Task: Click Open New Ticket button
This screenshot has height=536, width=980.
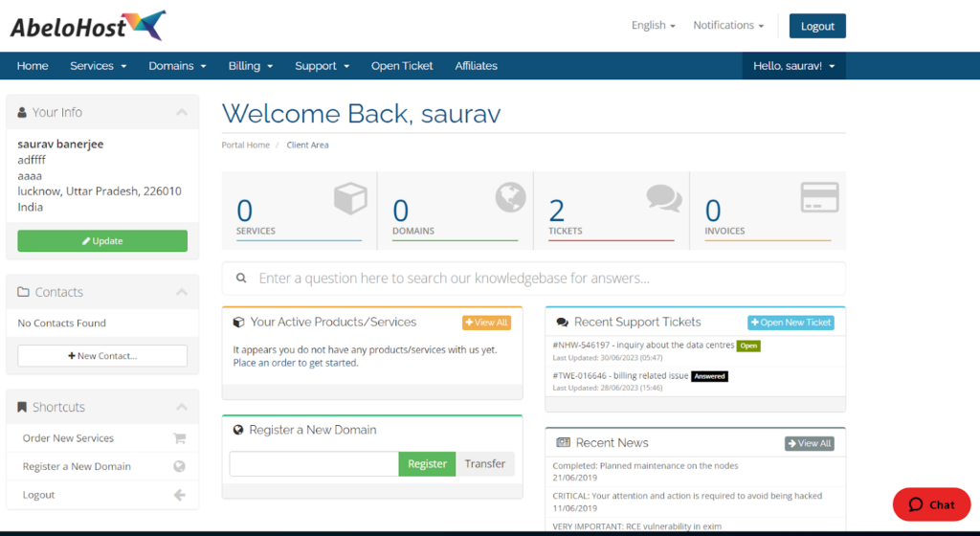Action: click(x=791, y=323)
